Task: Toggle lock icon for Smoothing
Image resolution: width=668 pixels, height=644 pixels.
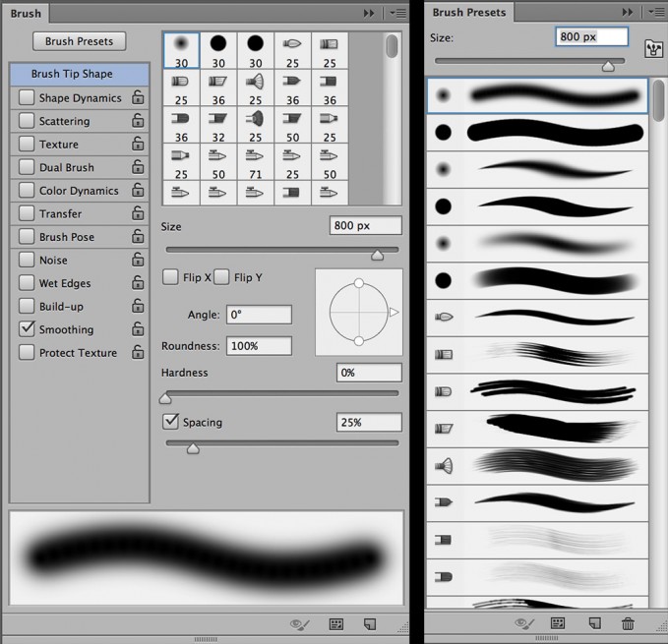Action: (x=138, y=329)
